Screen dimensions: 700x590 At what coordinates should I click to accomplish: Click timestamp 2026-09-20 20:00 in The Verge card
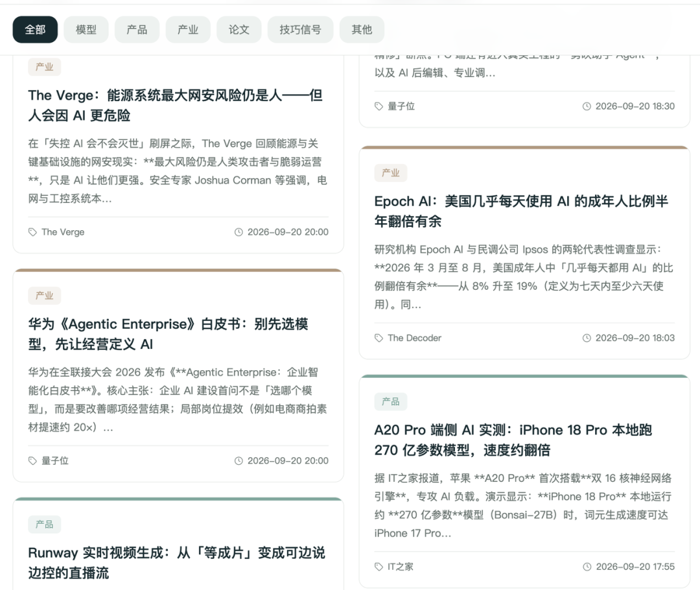click(288, 232)
